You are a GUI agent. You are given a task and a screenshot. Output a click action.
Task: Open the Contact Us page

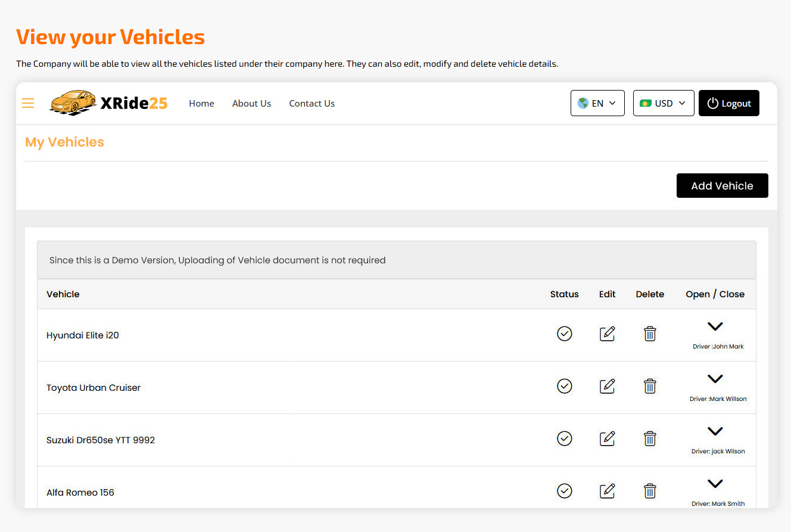pyautogui.click(x=312, y=103)
